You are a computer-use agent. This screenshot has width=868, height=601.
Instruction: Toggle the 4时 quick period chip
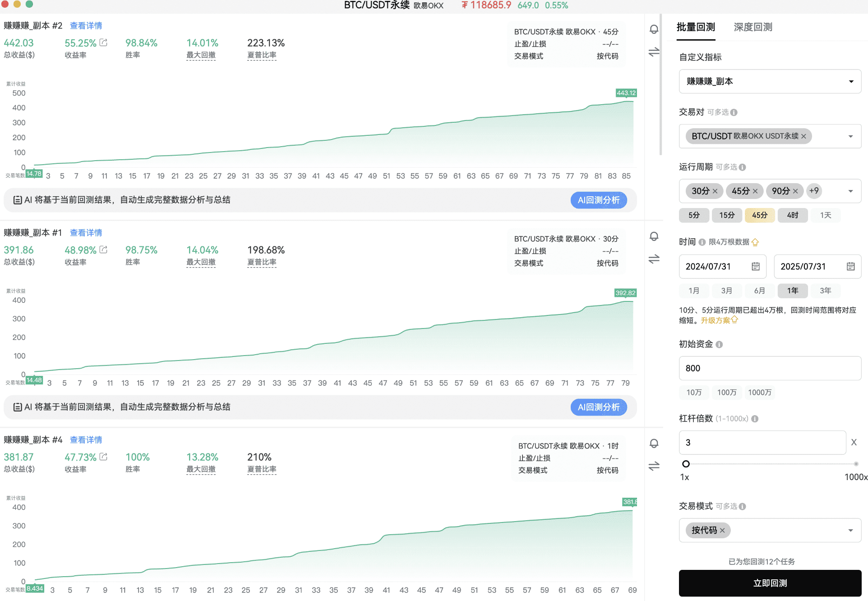[x=793, y=215]
